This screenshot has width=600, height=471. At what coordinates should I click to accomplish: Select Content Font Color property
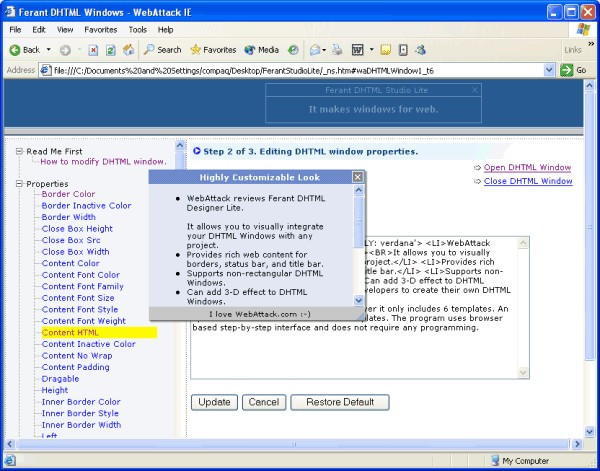tap(80, 275)
